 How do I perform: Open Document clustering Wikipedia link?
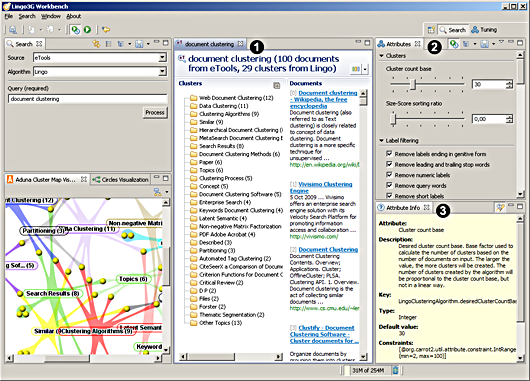(323, 99)
